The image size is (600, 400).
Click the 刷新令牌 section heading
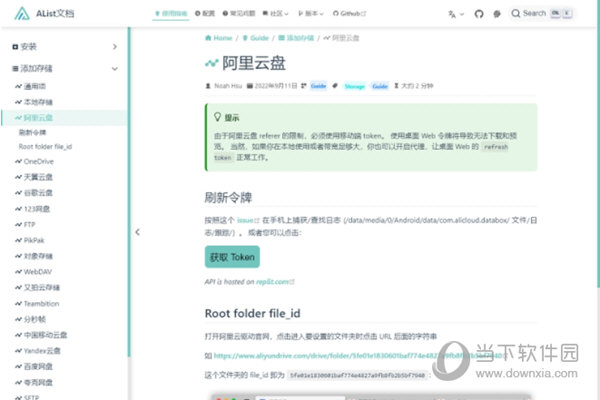[228, 198]
